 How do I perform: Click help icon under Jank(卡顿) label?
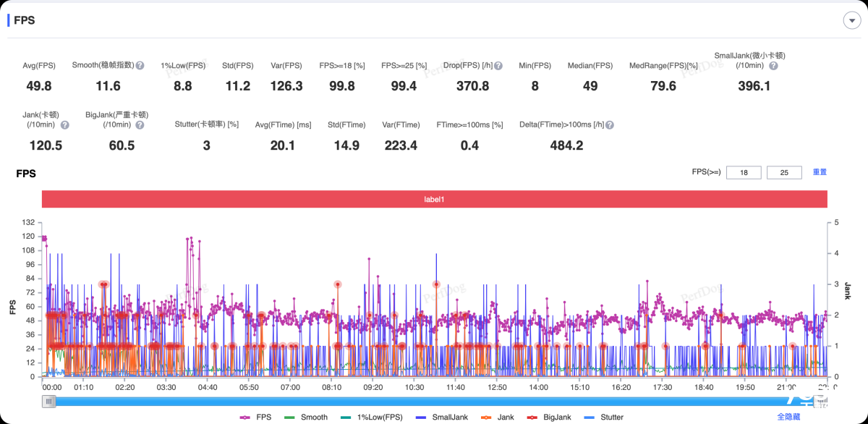pos(65,125)
